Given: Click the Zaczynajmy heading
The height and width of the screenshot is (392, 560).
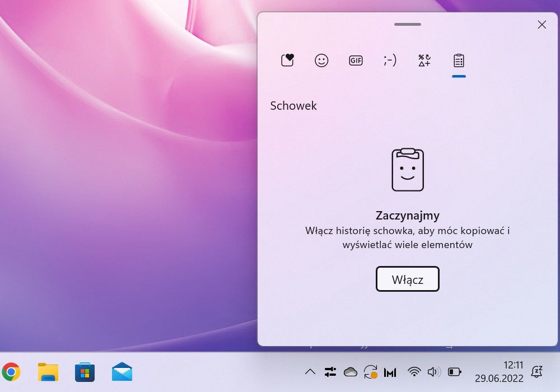Looking at the screenshot, I should click(x=408, y=215).
